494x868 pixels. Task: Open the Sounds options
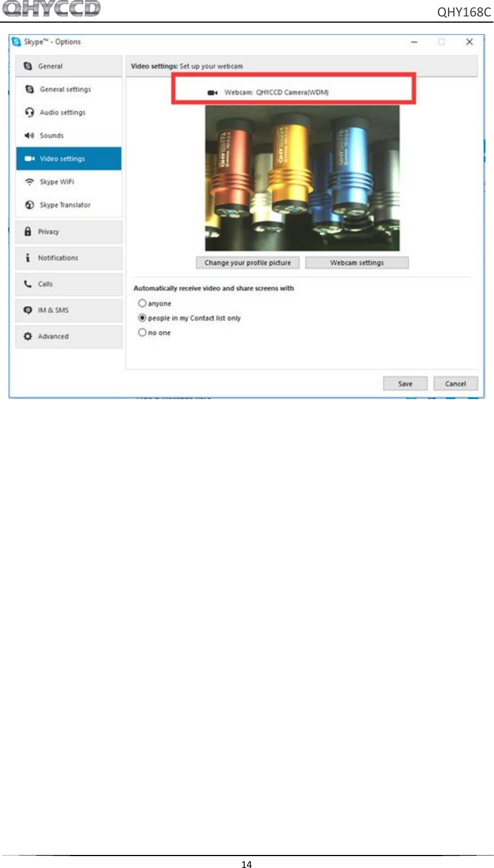tap(69, 136)
